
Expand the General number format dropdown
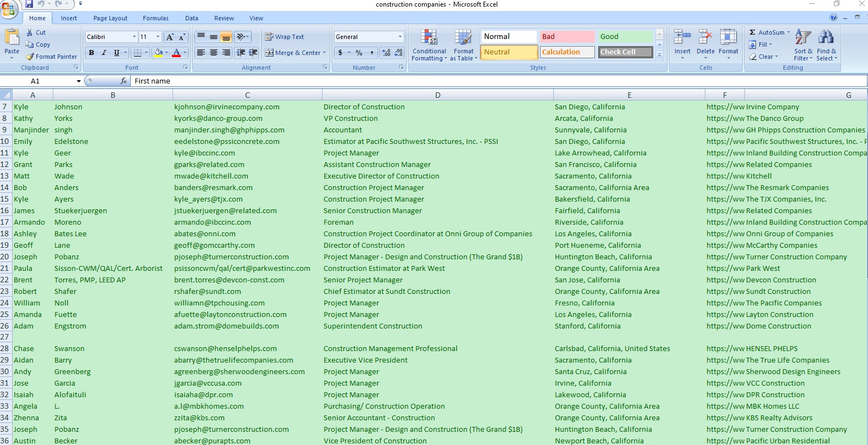(x=400, y=37)
